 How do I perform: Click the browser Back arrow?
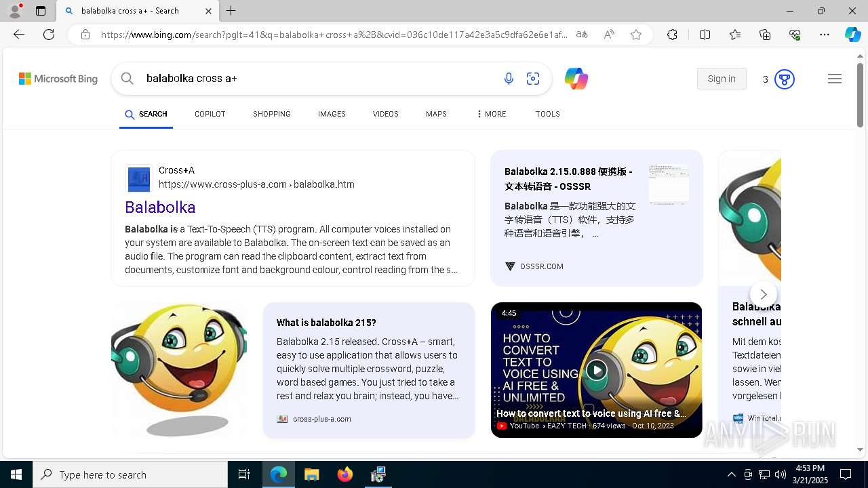point(19,35)
